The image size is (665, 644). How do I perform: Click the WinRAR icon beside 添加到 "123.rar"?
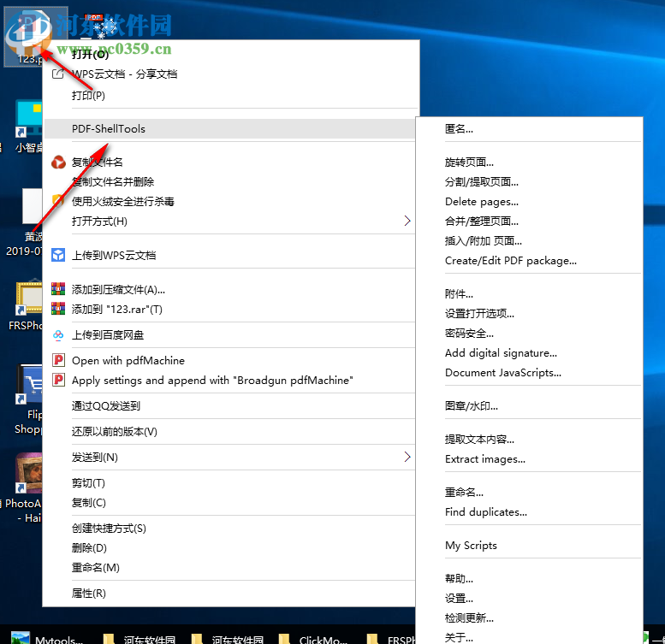58,309
